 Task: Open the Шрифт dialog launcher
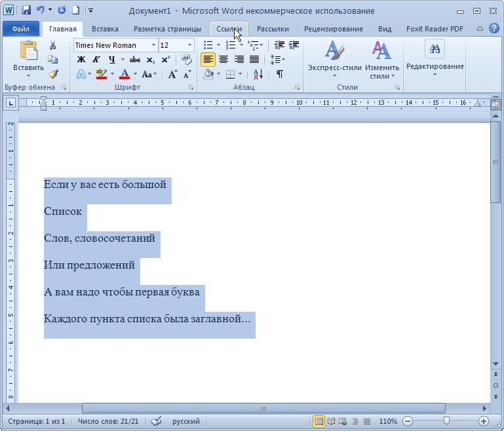(x=191, y=87)
